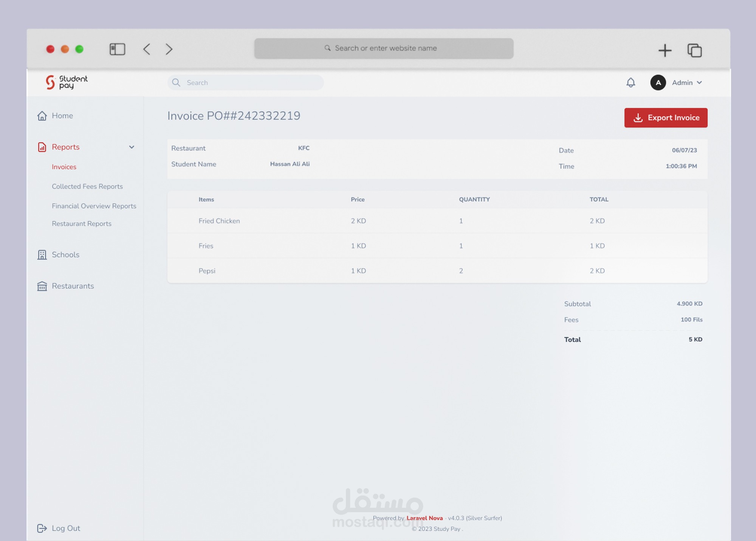Click the Student Pay logo
Viewport: 756px width, 541px height.
coord(67,82)
